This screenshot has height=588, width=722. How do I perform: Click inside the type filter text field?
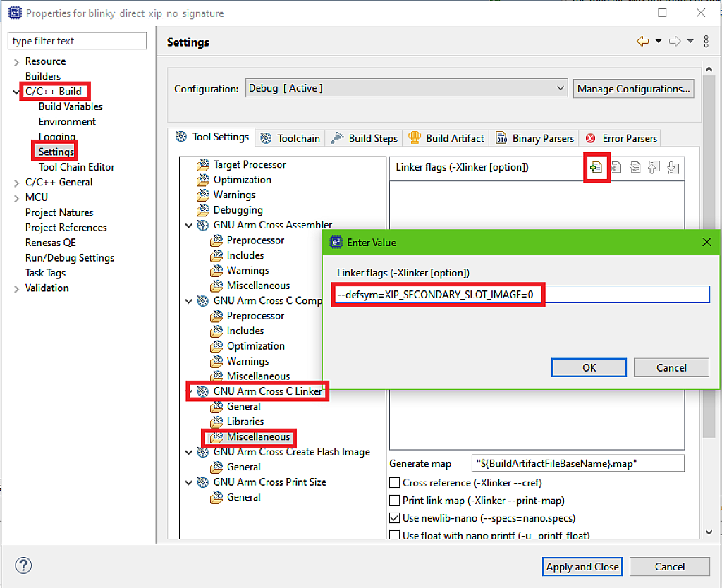click(77, 40)
